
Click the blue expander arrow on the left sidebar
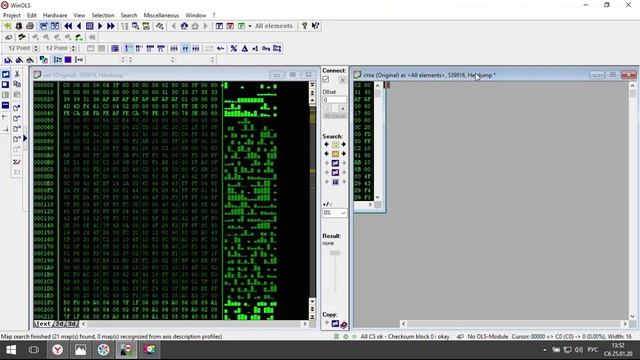[25, 138]
